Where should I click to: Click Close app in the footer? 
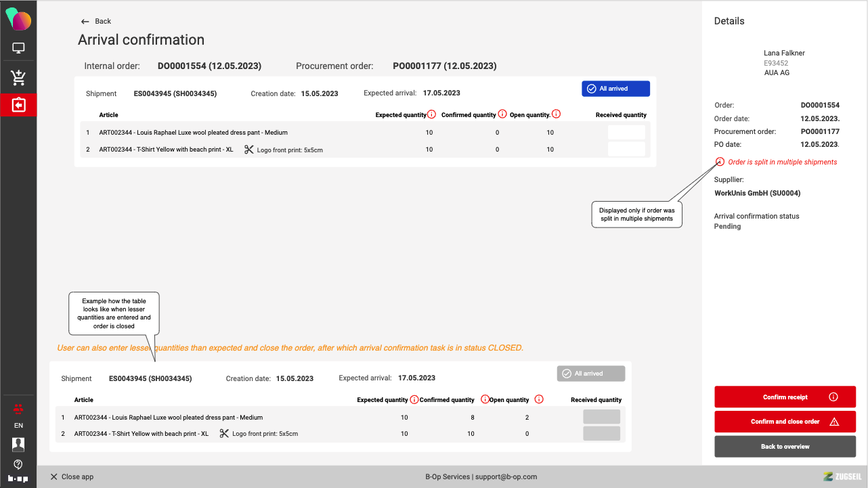click(72, 476)
